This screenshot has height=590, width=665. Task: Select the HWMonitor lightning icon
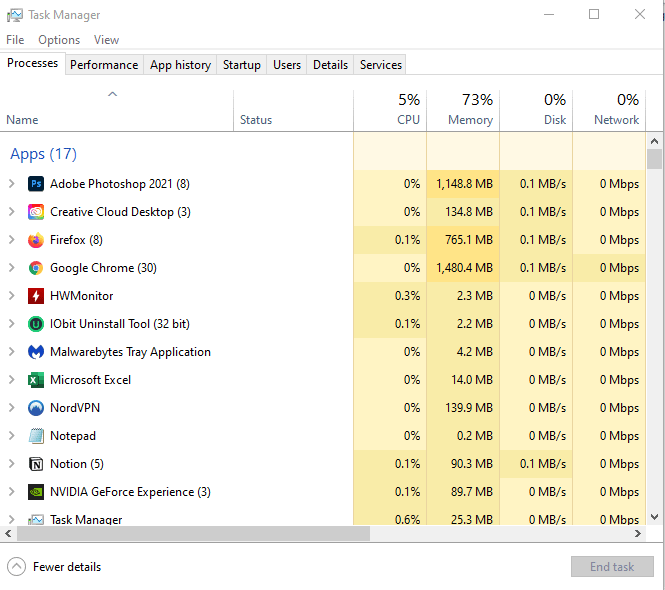click(36, 296)
